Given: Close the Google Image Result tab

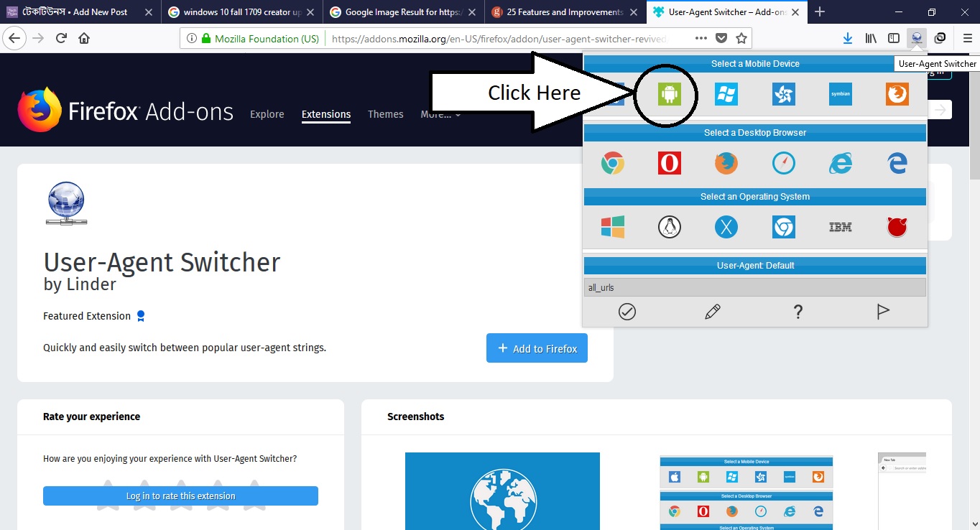Looking at the screenshot, I should point(471,12).
